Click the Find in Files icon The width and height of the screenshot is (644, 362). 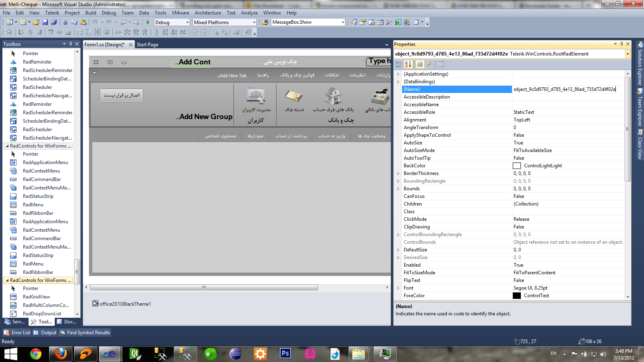(x=265, y=22)
